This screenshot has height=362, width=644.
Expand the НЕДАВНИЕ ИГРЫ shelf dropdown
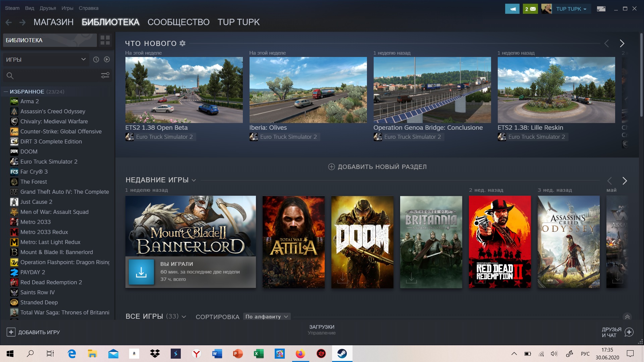point(194,180)
